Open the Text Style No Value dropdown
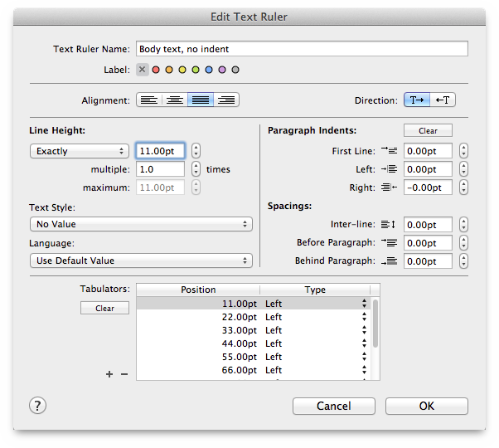Image resolution: width=499 pixels, height=448 pixels. click(x=141, y=224)
